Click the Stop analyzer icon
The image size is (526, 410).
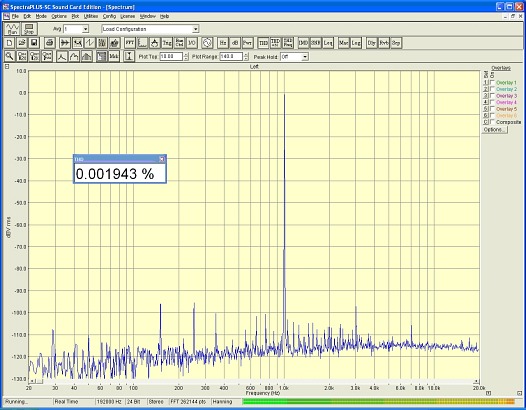29,29
